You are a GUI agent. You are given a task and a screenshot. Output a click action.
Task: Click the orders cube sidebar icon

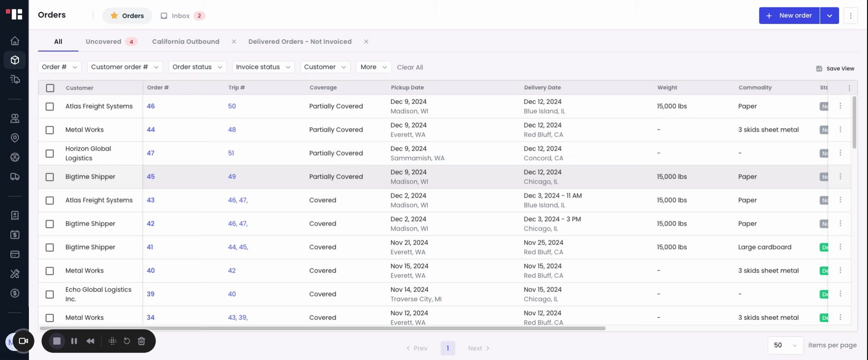[15, 60]
